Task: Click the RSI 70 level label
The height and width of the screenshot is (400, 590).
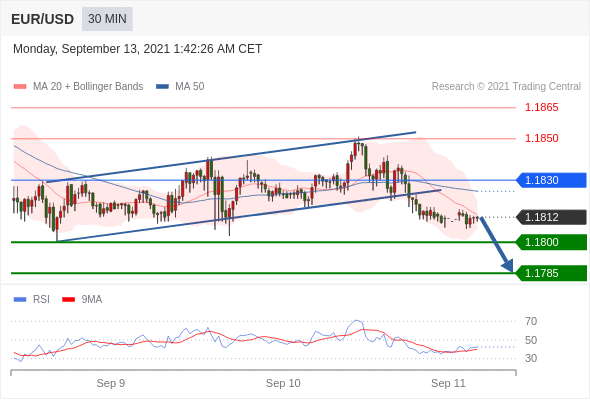Action: [x=531, y=321]
